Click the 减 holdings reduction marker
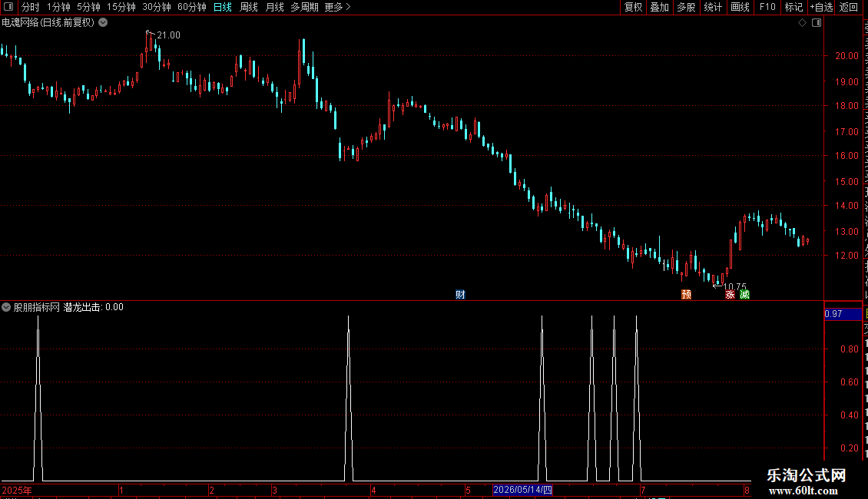Viewport: 868px width, 499px height. coord(744,294)
